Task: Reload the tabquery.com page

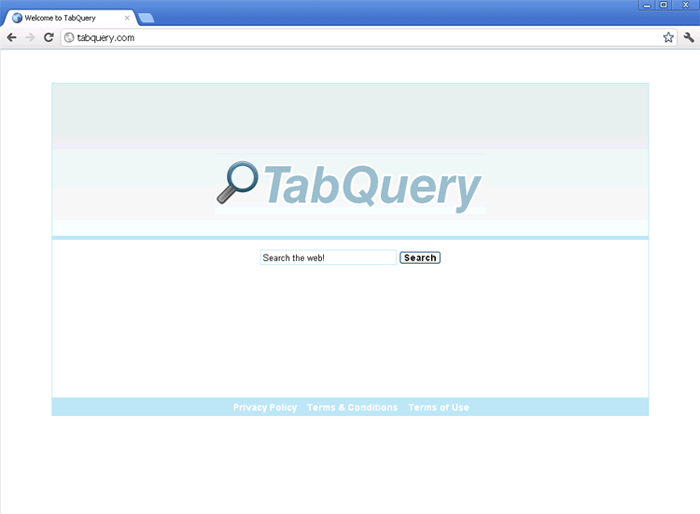Action: 48,37
